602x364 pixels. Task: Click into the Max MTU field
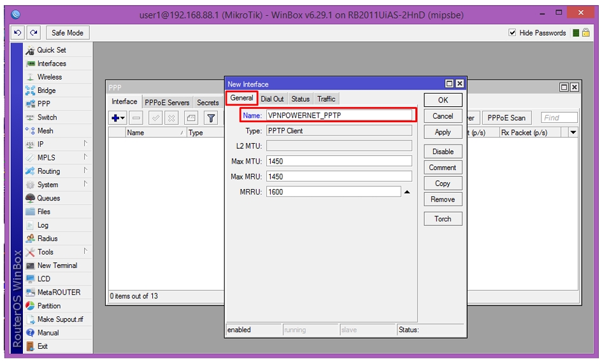coord(339,161)
